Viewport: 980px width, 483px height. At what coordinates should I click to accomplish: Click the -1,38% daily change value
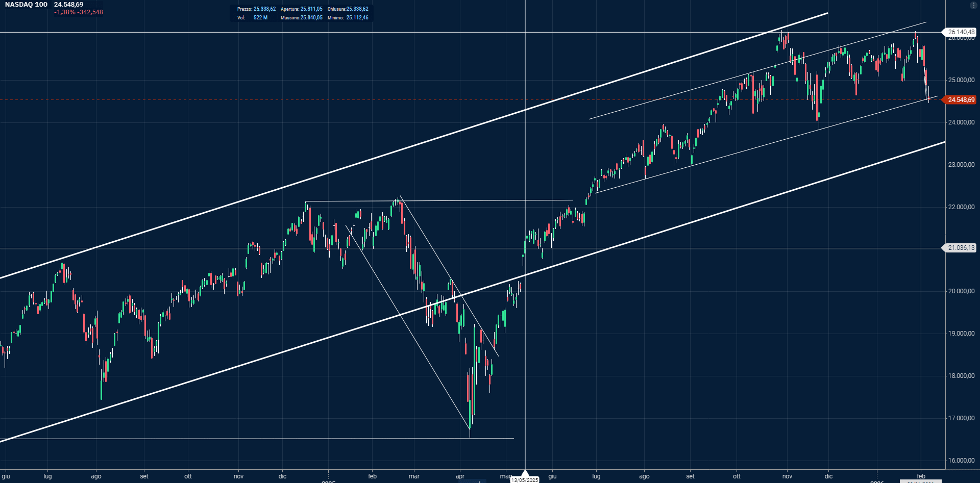65,12
